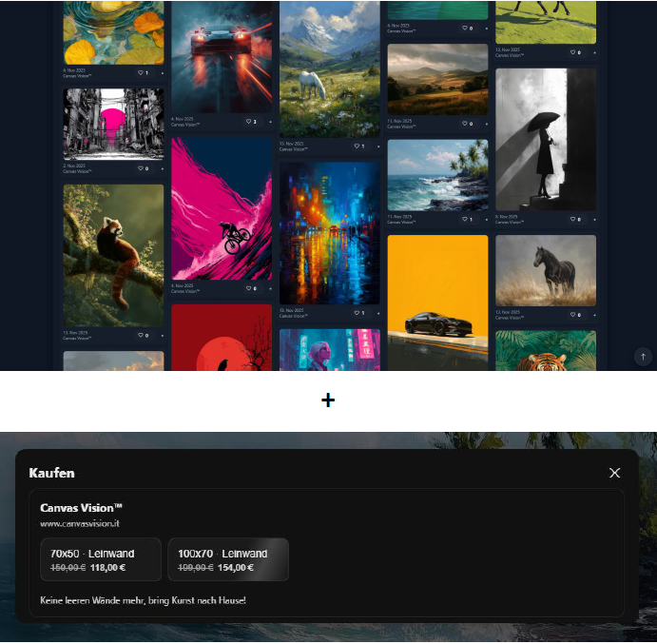Choose the 100x70 Leinwand option
This screenshot has height=644, width=657.
coord(227,559)
